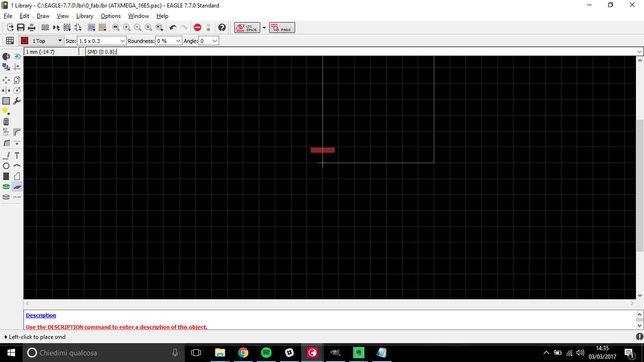This screenshot has height=362, width=644.
Task: Open the Display layers tool
Action: click(x=6, y=67)
